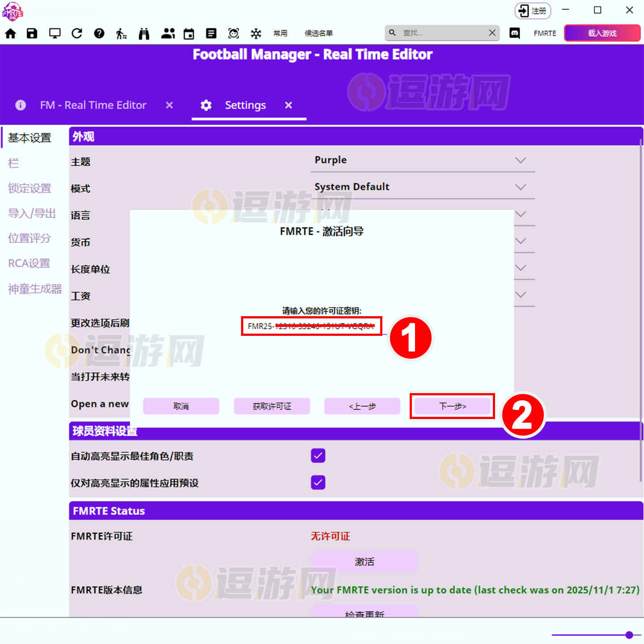Click the <上一步 button
Screen dimensions: 644x644
(x=362, y=406)
